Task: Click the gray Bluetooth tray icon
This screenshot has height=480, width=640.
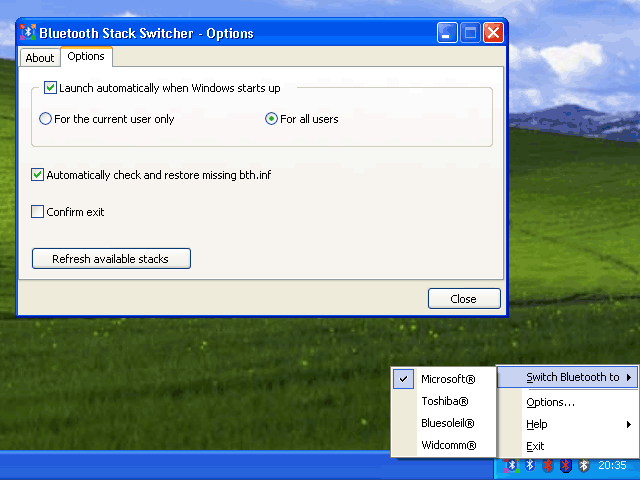Action: pyautogui.click(x=584, y=465)
